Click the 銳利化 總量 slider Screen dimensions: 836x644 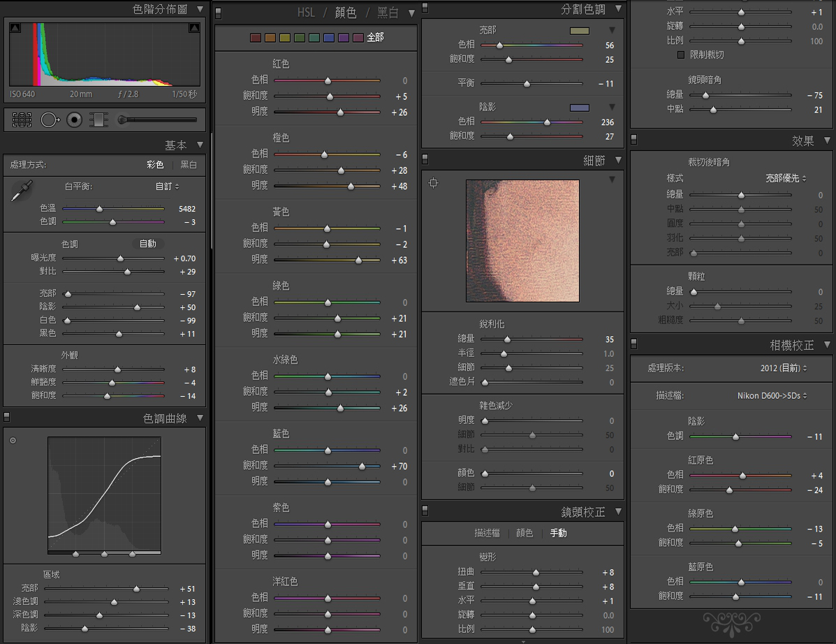coord(531,339)
